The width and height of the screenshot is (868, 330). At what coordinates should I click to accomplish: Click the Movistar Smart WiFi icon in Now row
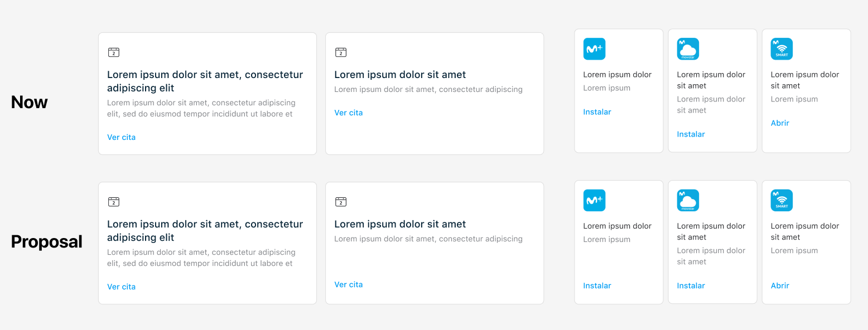782,48
